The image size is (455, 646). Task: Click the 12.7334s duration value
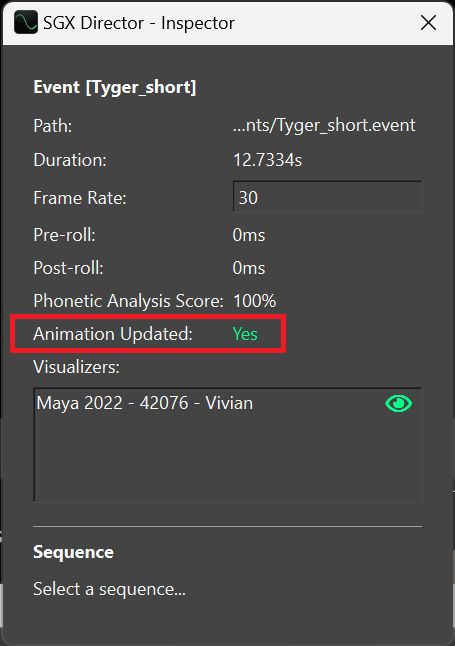pyautogui.click(x=267, y=160)
